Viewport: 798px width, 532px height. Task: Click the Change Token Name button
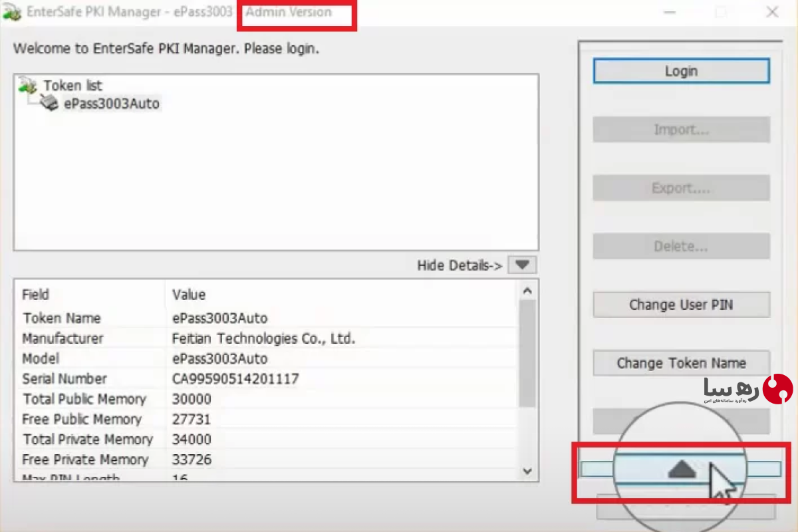(x=681, y=363)
